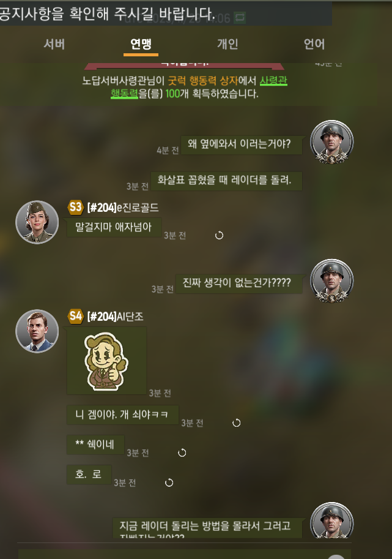
Task: Tap refresh icon beside ** 쉑이네 message
Action: [182, 452]
